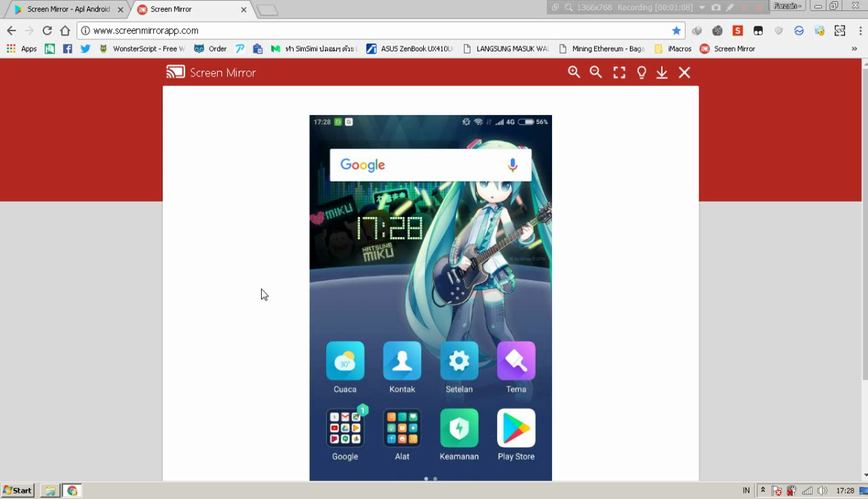The width and height of the screenshot is (868, 499).
Task: Open the Google apps folder on phone
Action: click(345, 435)
